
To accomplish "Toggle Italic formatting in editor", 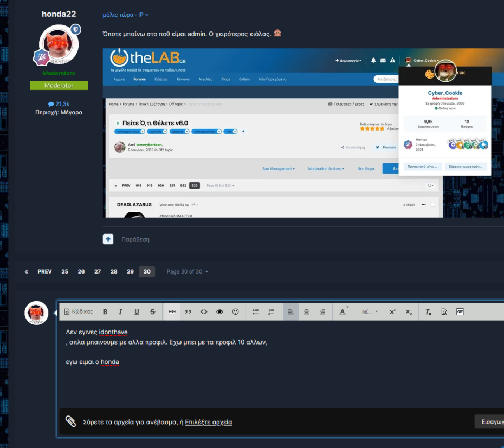I will click(x=120, y=311).
